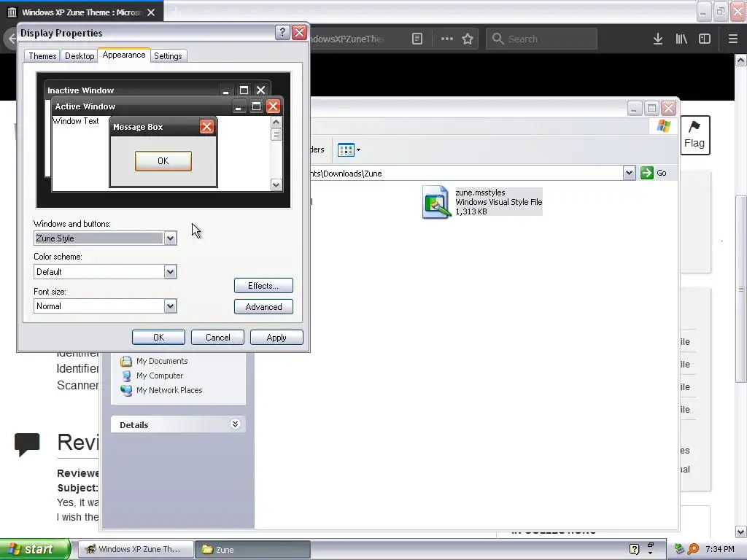Screen dimensions: 747x560
Task: Open the Settings tab
Action: pyautogui.click(x=168, y=56)
